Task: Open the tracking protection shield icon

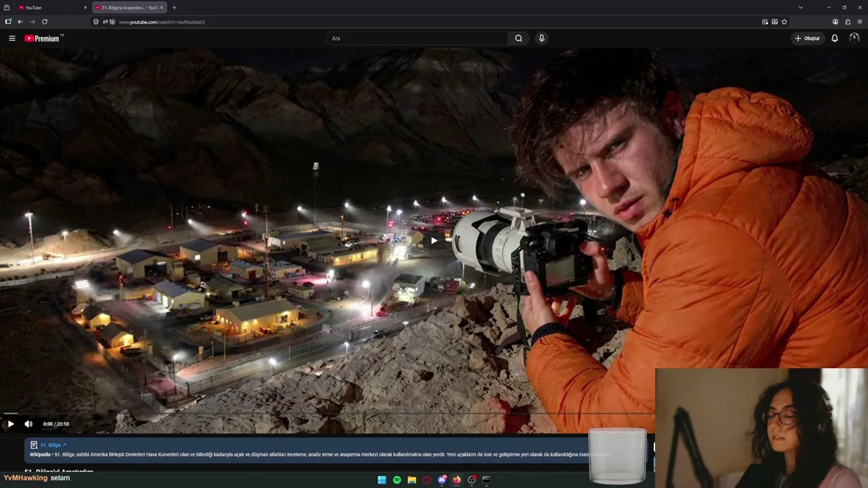Action: click(x=96, y=22)
